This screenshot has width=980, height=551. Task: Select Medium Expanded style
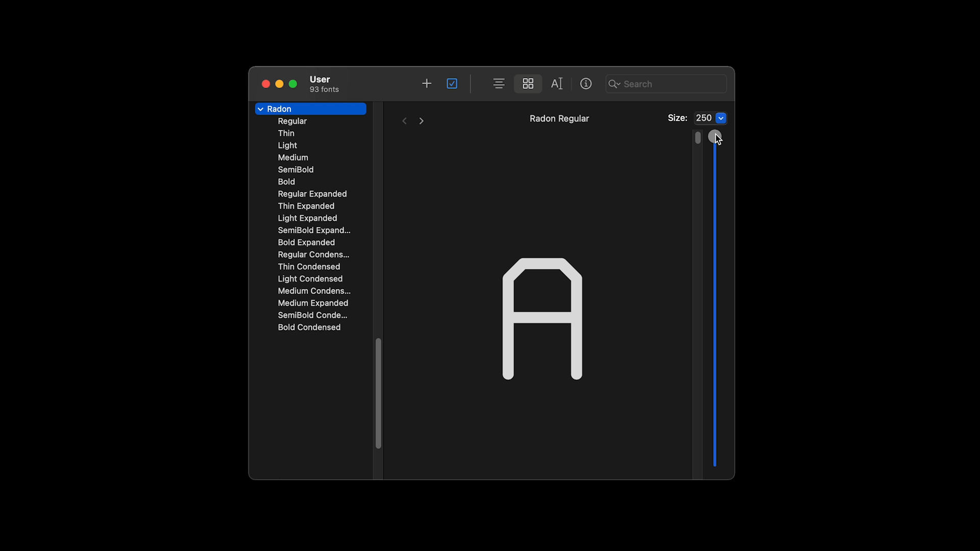pyautogui.click(x=313, y=303)
